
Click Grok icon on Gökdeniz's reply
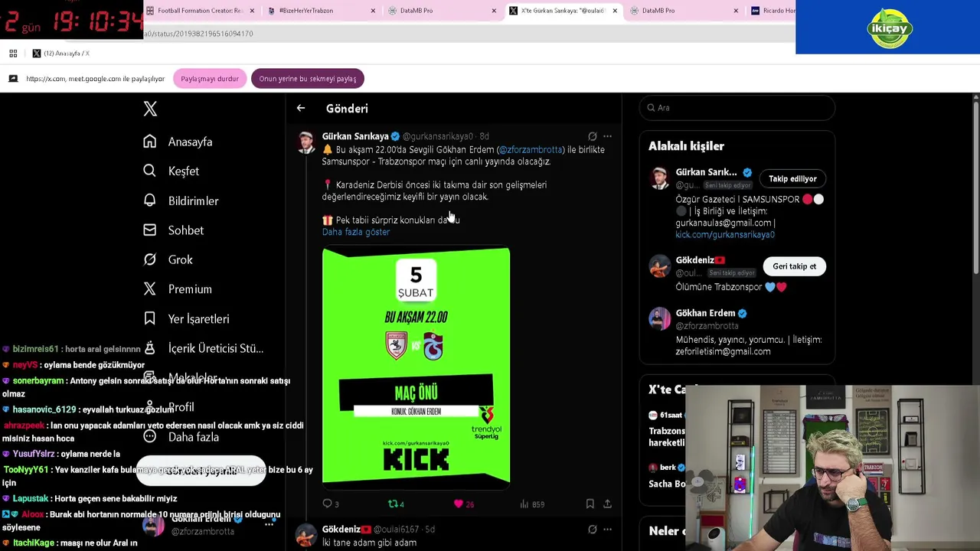coord(593,530)
